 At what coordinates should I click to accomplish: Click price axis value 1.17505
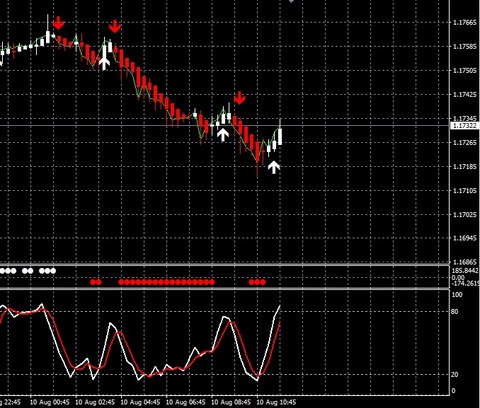click(x=465, y=70)
